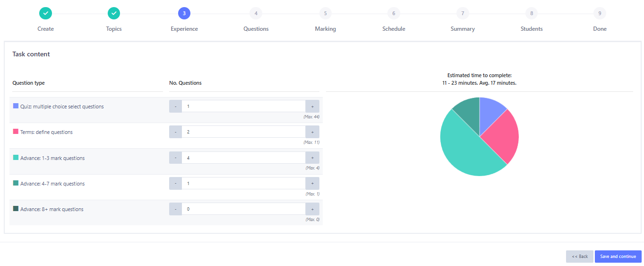The image size is (644, 266).
Task: Go back using the << Back button
Action: tap(579, 257)
